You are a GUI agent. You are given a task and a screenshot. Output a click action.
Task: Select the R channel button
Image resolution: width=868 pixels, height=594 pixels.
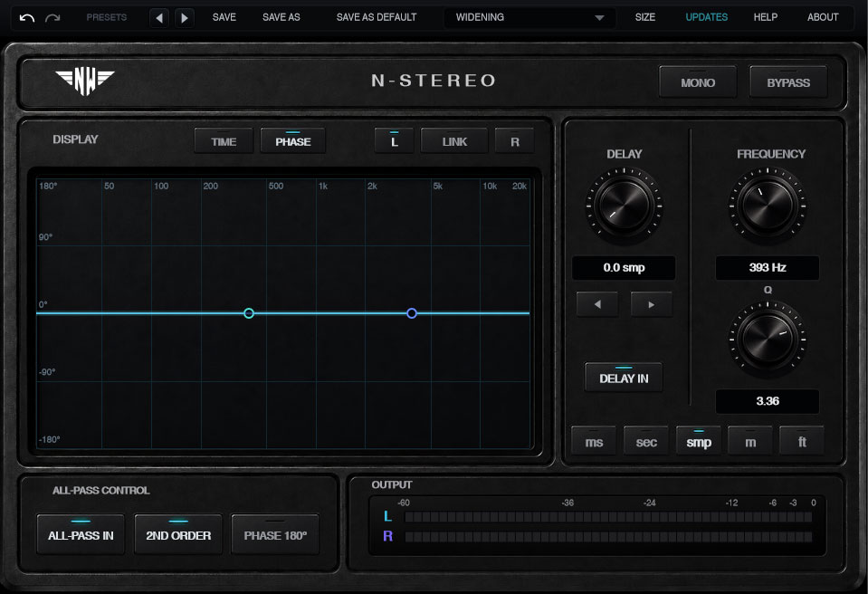pos(515,141)
